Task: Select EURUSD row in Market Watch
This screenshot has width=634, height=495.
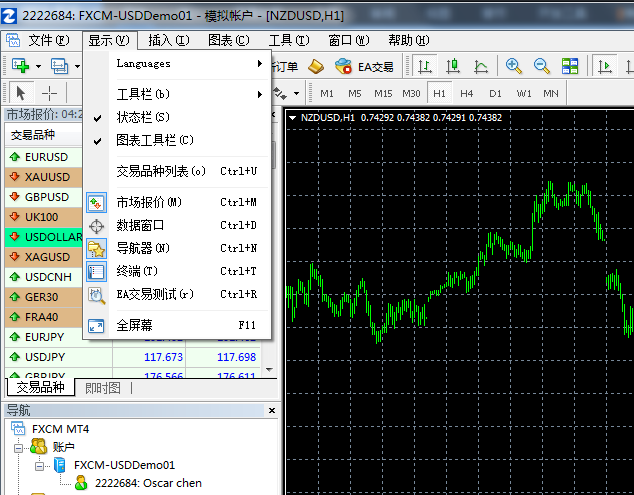Action: [x=44, y=157]
